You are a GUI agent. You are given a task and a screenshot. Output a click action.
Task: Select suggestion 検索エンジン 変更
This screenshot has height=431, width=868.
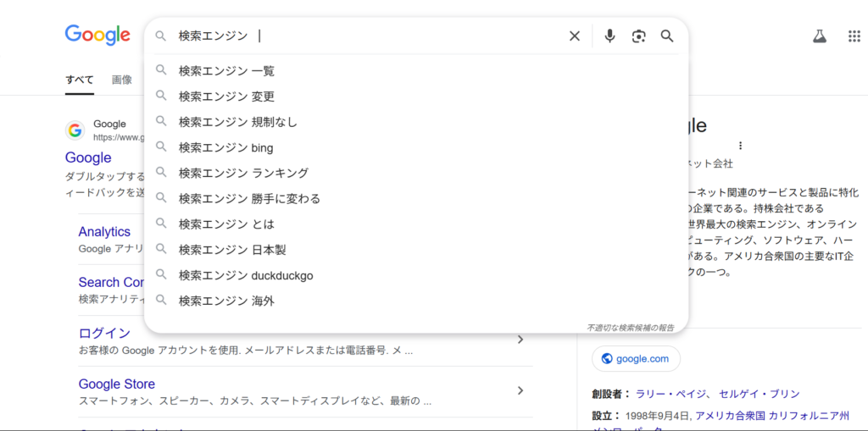[416, 97]
